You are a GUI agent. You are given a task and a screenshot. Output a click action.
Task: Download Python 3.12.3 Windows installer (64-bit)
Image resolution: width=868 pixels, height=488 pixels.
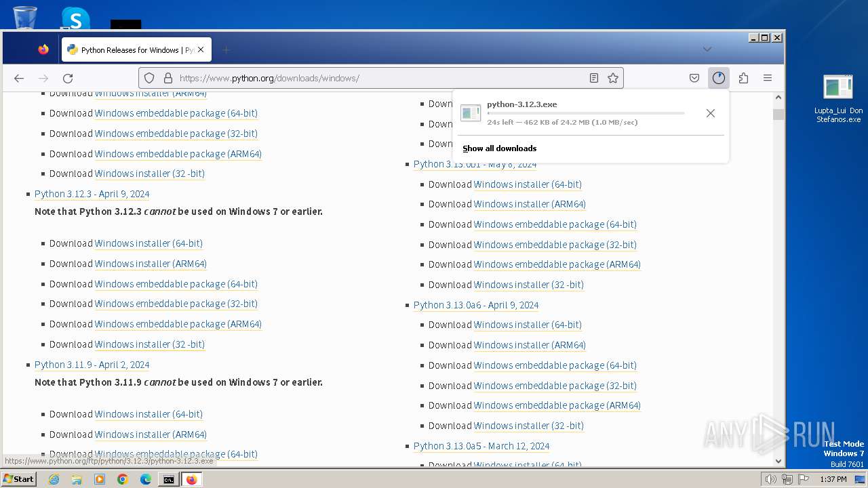pos(149,243)
